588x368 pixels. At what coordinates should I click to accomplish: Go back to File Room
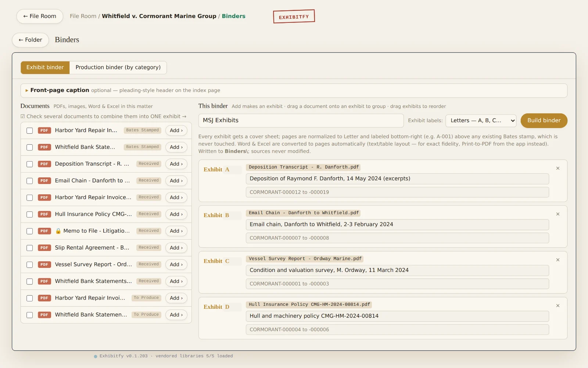click(40, 16)
